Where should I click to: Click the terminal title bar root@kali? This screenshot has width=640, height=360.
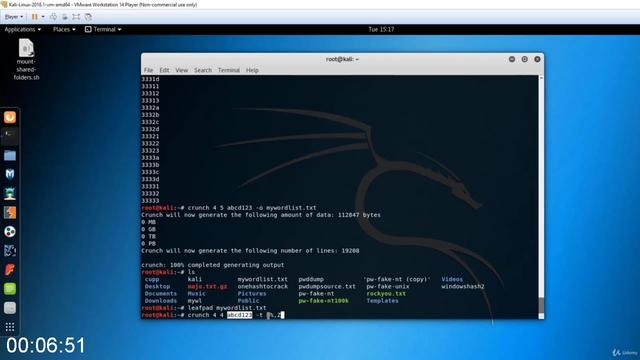tap(342, 59)
